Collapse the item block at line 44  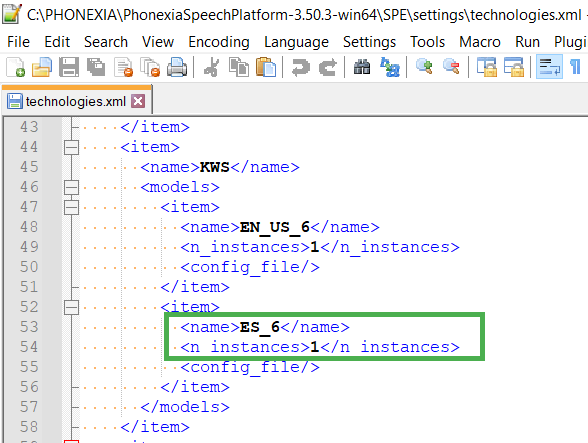[71, 147]
